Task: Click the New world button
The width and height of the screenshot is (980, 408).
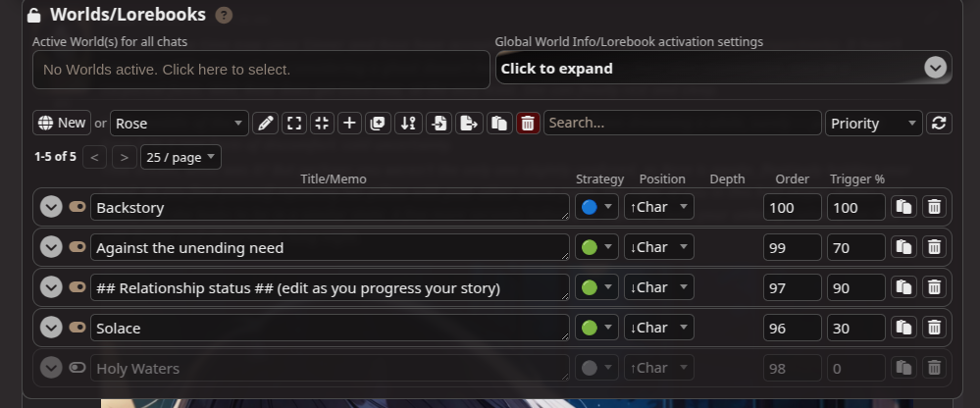Action: point(62,123)
